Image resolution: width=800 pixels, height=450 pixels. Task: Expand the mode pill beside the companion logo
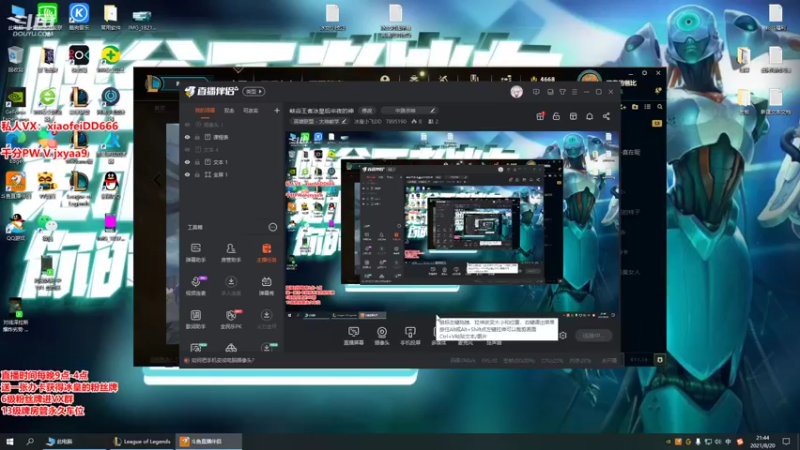pos(254,92)
